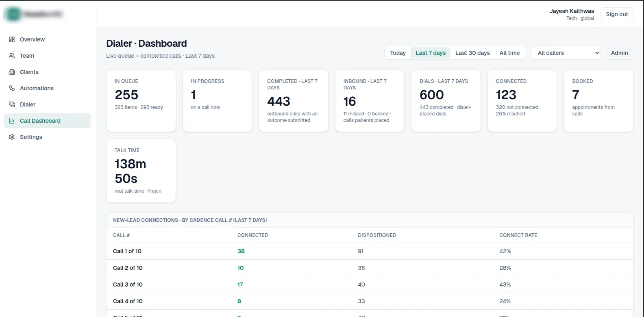The height and width of the screenshot is (317, 644).
Task: Switch to the Today time range
Action: [398, 53]
